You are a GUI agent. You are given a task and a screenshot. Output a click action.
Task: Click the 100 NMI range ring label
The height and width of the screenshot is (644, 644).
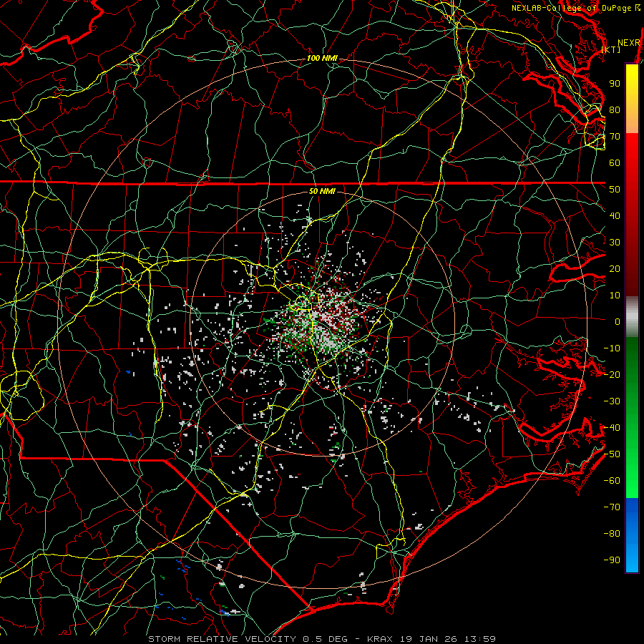pyautogui.click(x=322, y=59)
